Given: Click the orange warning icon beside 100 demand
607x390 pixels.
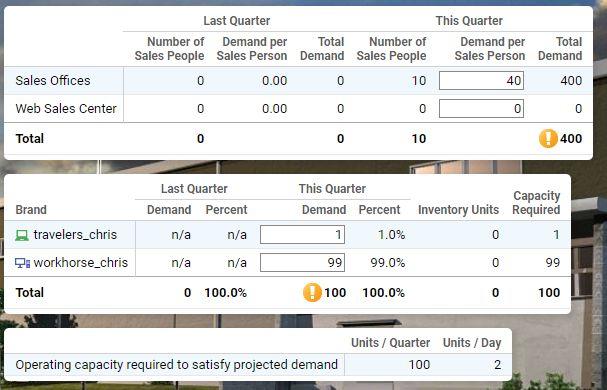Looking at the screenshot, I should [312, 292].
